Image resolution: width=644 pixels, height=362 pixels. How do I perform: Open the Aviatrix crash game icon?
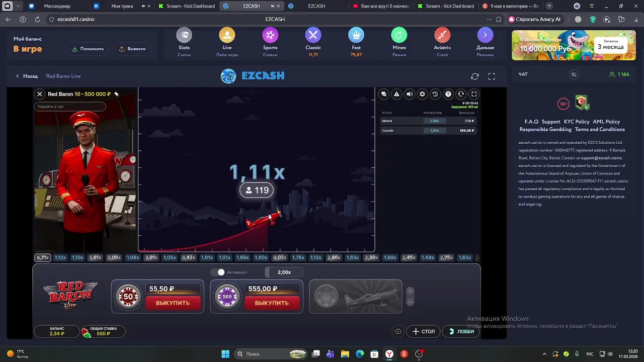[442, 35]
